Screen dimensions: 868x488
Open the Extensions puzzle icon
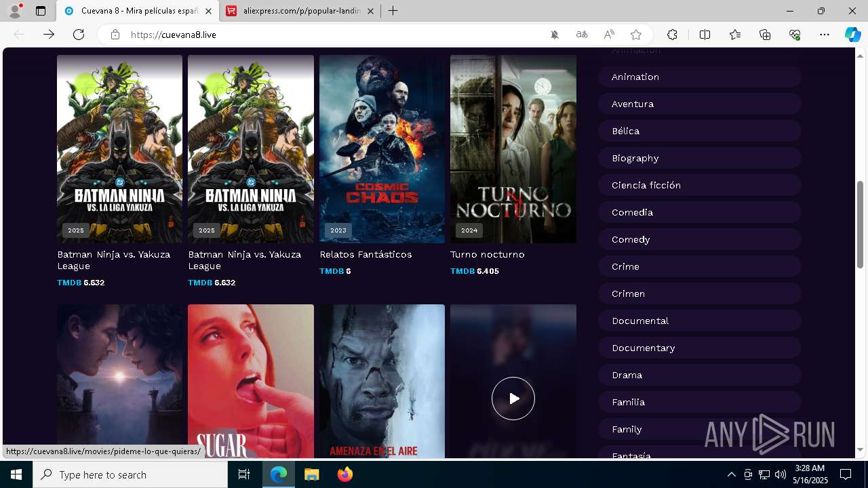[x=672, y=35]
